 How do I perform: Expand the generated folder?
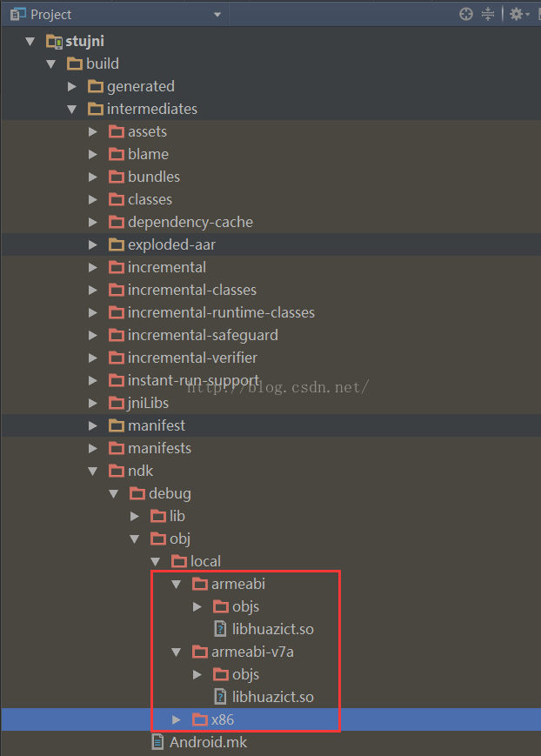72,86
